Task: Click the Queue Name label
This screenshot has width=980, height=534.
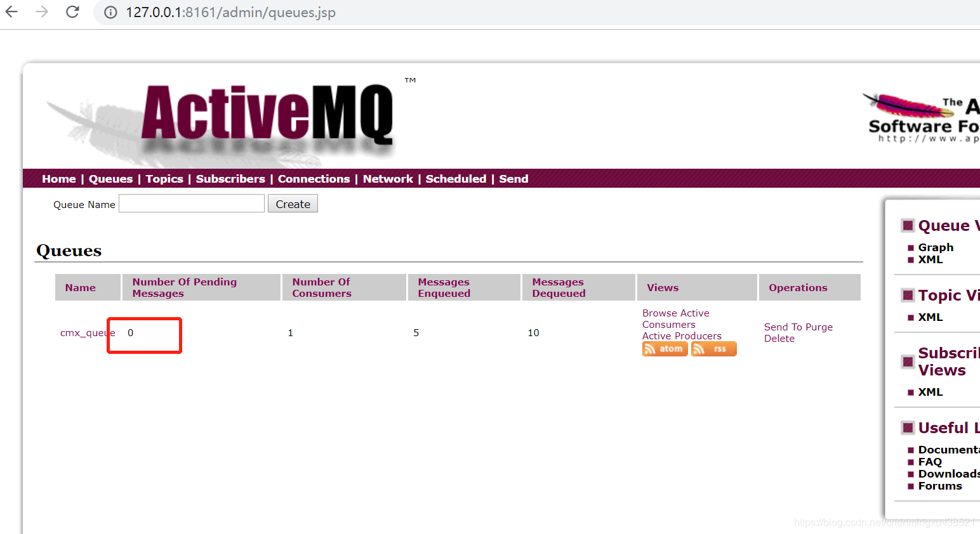Action: pos(84,205)
